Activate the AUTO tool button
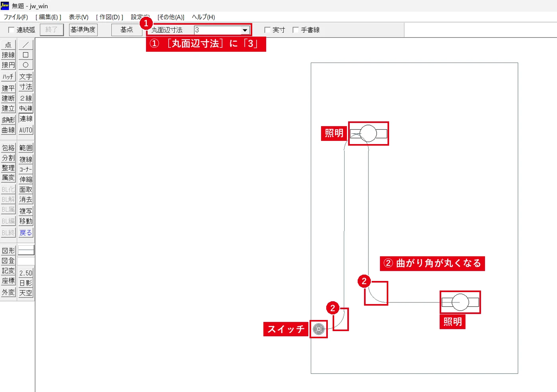The height and width of the screenshot is (392, 557). [25, 130]
